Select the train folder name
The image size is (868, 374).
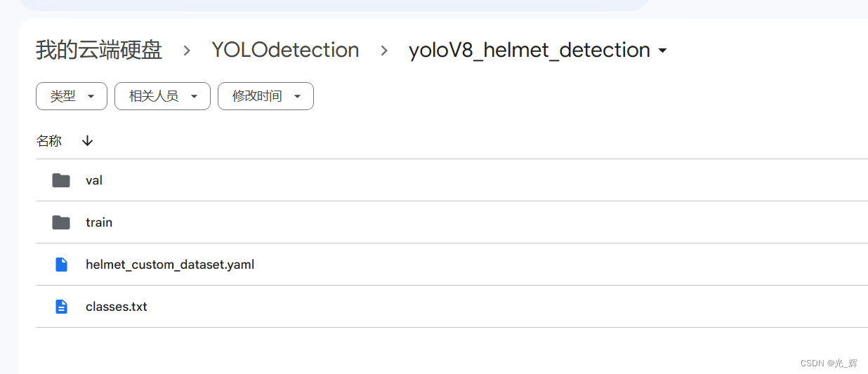tap(99, 222)
